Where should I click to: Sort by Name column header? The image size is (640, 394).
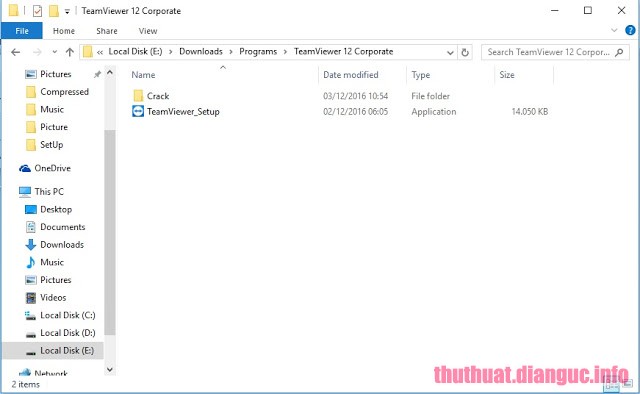point(143,75)
